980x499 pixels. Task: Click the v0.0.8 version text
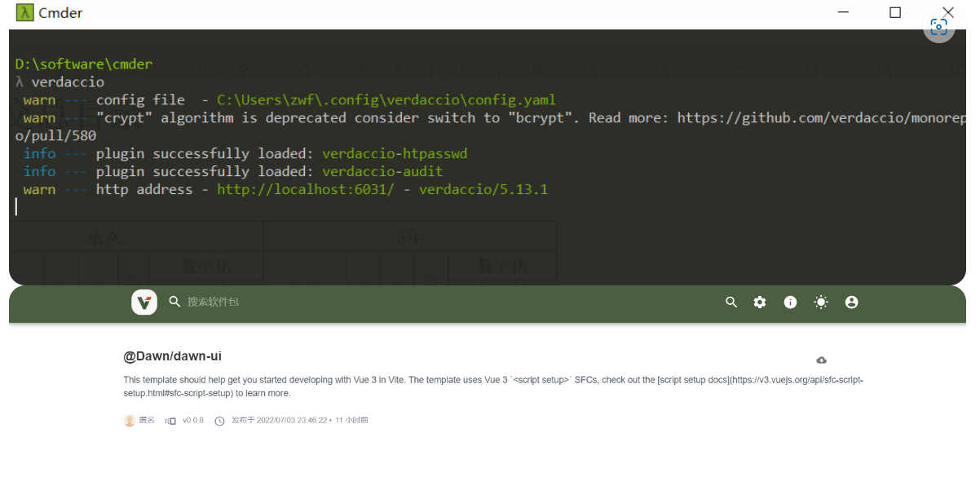click(193, 421)
